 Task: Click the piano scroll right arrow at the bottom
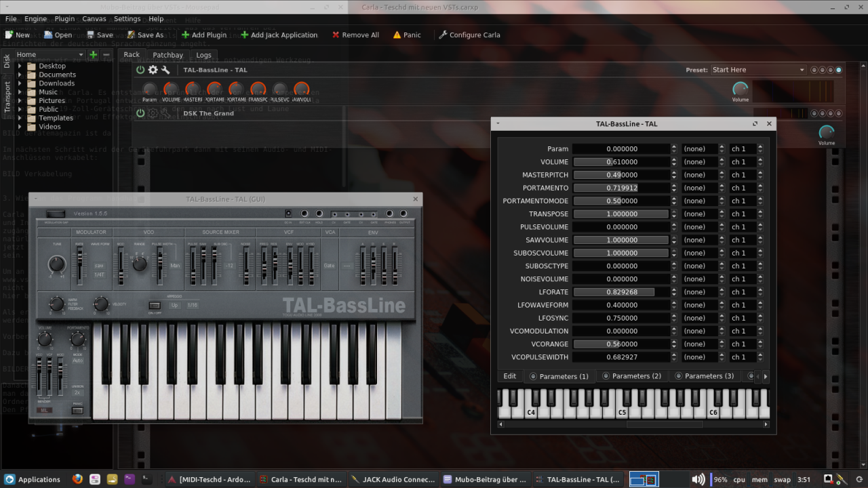tap(766, 424)
